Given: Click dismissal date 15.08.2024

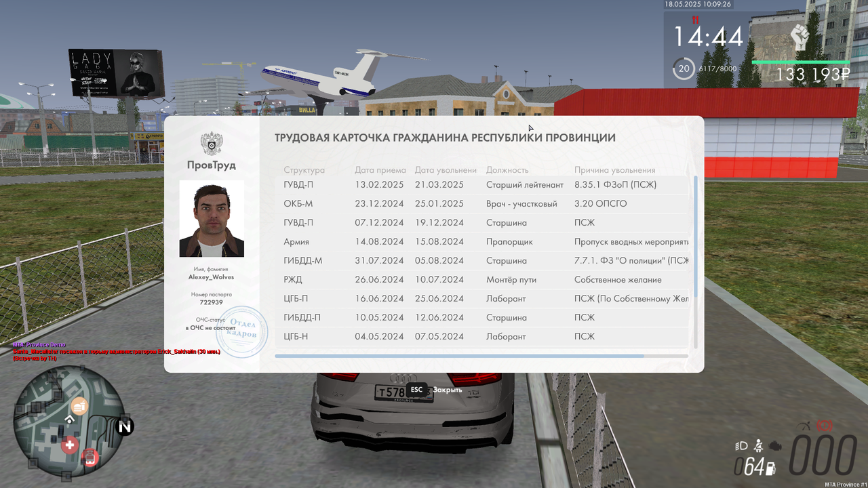Looking at the screenshot, I should [x=439, y=242].
